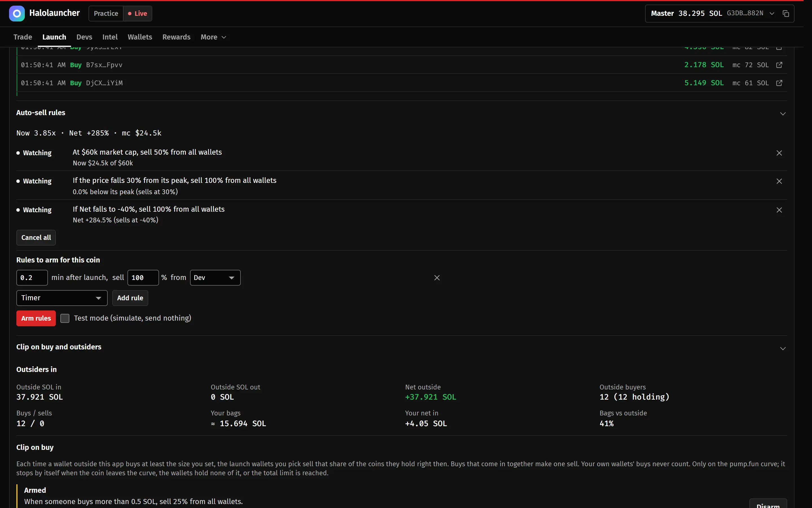Open the Launch tab
812x508 pixels.
click(x=54, y=37)
